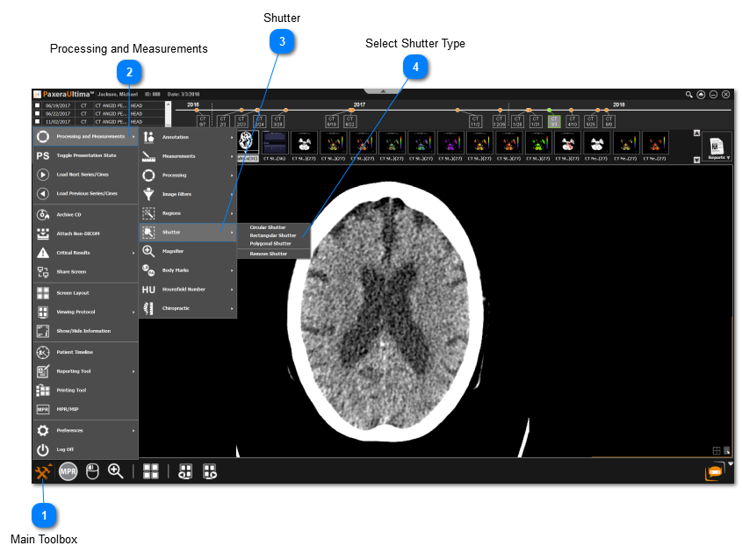742x560 pixels.
Task: Click the orange chat icon at bottom right
Action: point(714,472)
